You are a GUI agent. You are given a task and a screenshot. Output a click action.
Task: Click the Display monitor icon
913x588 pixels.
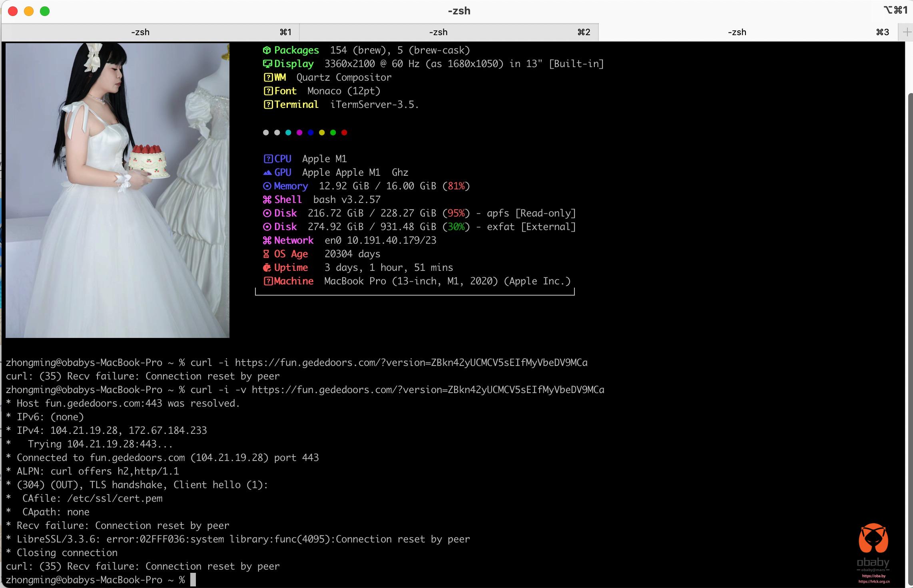[x=267, y=64]
